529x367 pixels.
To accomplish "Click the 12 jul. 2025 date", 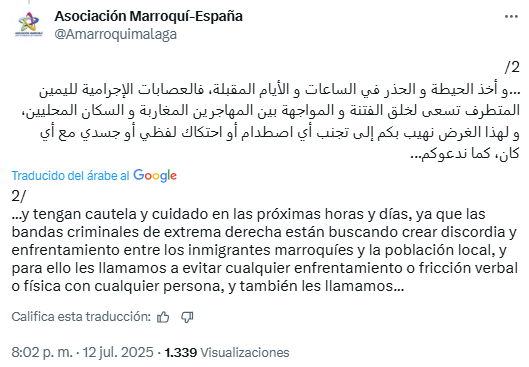I will (118, 352).
